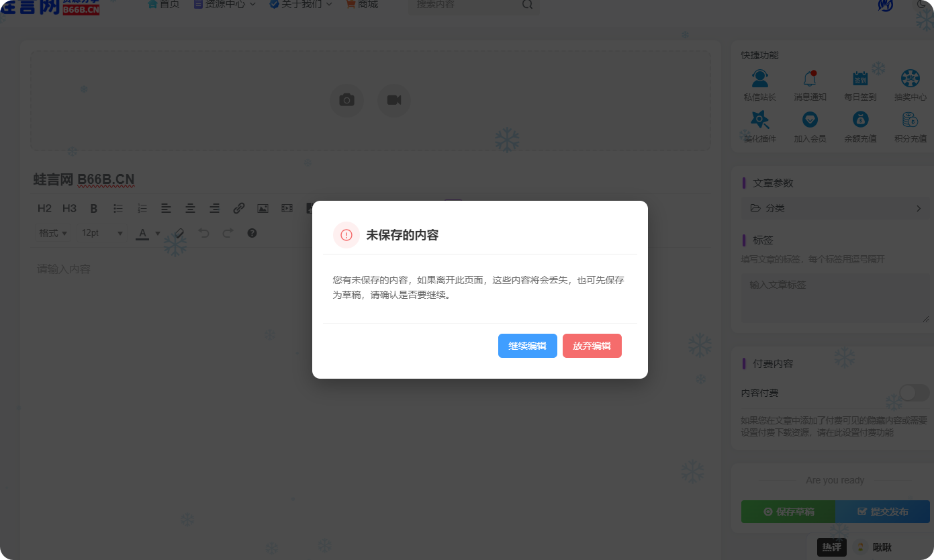934x560 pixels.
Task: Select the insert hyperlink icon
Action: (238, 208)
